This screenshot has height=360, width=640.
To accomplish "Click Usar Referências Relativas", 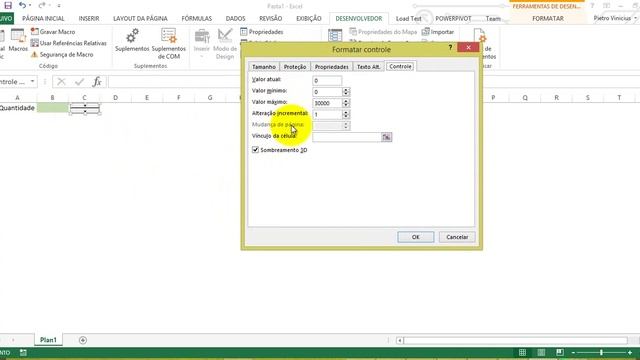I will (69, 43).
